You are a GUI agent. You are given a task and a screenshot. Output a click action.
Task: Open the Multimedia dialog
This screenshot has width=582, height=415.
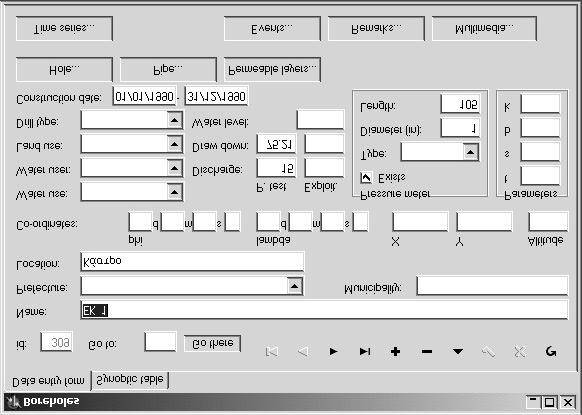[x=484, y=29]
